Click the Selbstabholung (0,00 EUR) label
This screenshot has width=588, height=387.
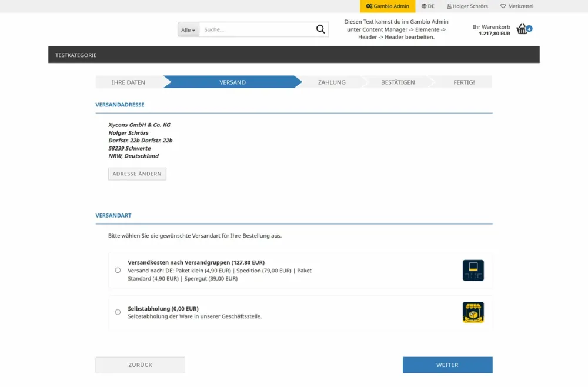163,309
